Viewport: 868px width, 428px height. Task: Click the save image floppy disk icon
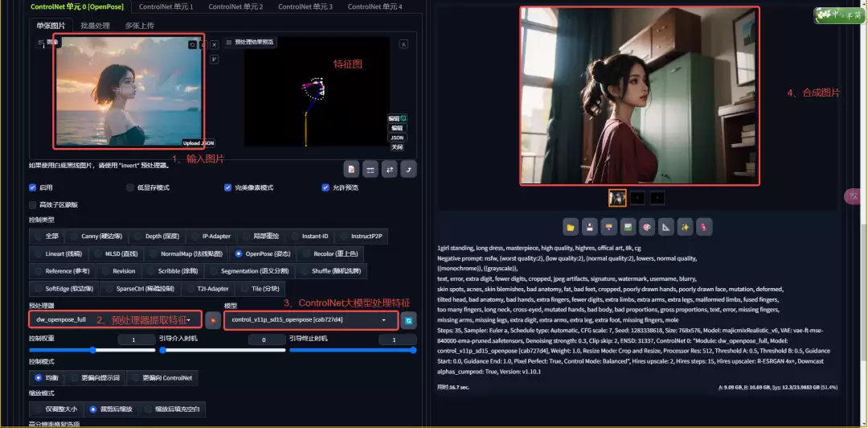point(589,227)
